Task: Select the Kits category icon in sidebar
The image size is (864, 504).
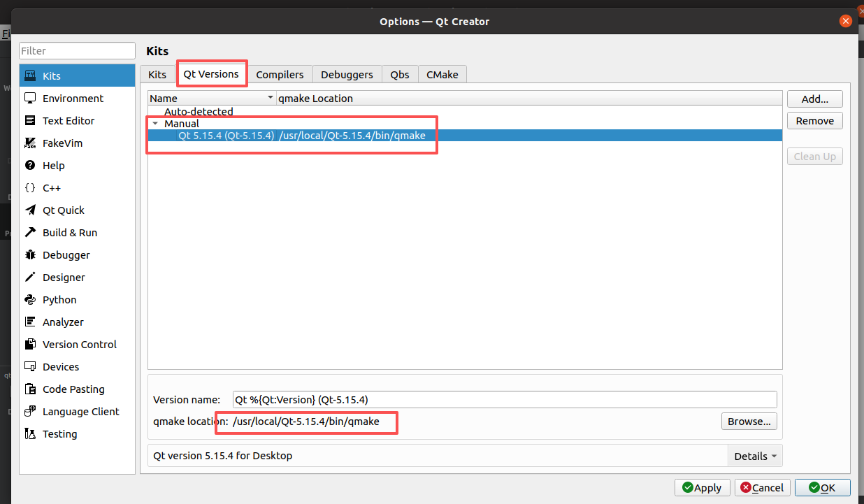Action: click(x=30, y=76)
